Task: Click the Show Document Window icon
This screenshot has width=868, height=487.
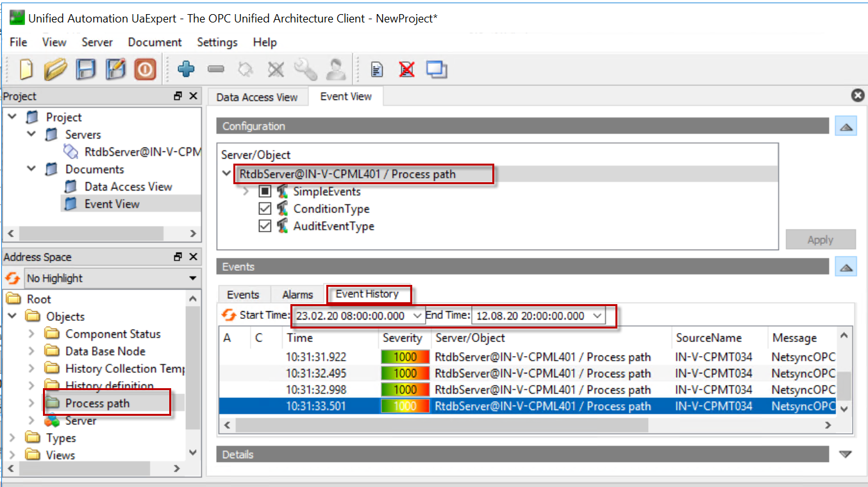Action: click(437, 69)
